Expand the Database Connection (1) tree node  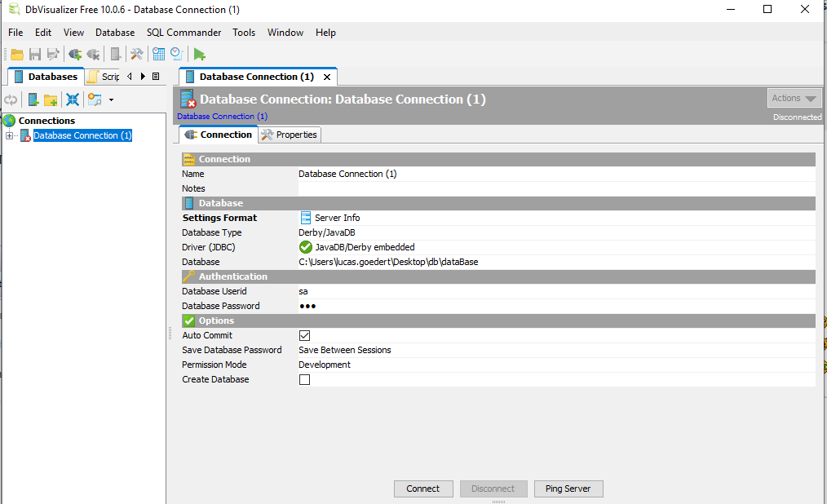pos(10,135)
